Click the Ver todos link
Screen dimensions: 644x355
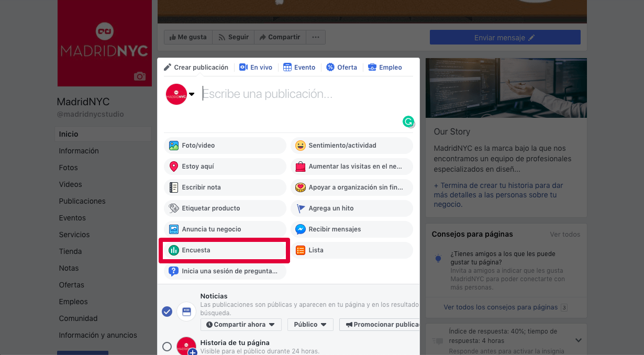coord(565,235)
